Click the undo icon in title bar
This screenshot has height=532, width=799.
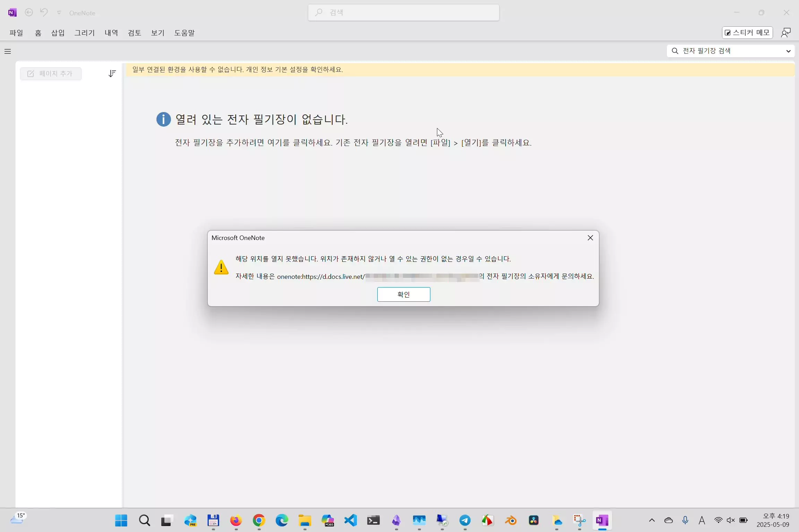click(44, 12)
